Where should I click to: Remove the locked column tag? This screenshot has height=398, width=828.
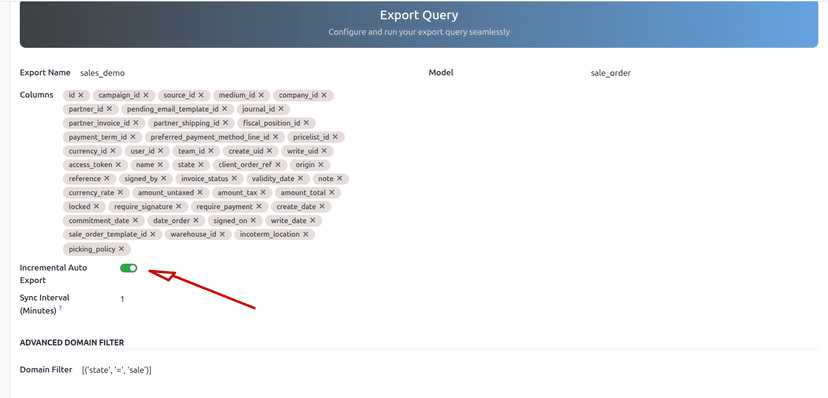pyautogui.click(x=96, y=206)
